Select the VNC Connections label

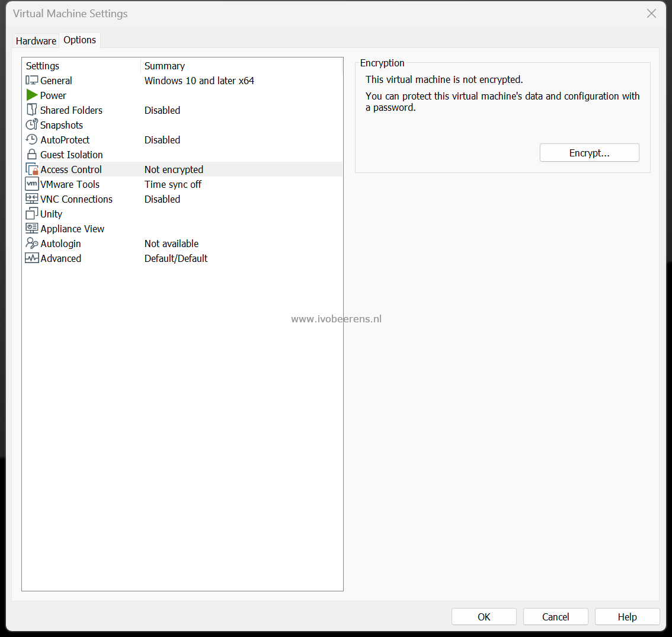[76, 199]
